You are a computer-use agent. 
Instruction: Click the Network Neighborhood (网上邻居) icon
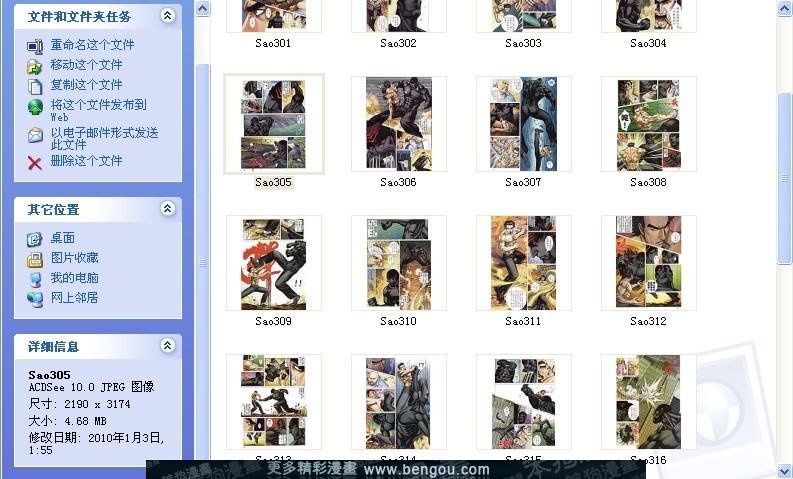pyautogui.click(x=35, y=299)
